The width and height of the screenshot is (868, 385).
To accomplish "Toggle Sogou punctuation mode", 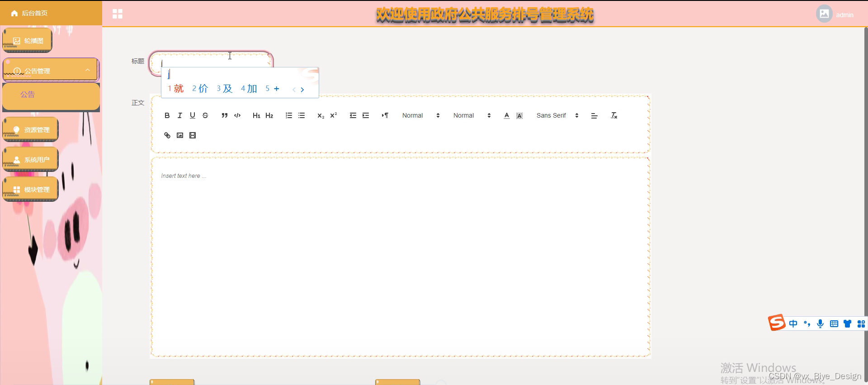I will click(807, 323).
